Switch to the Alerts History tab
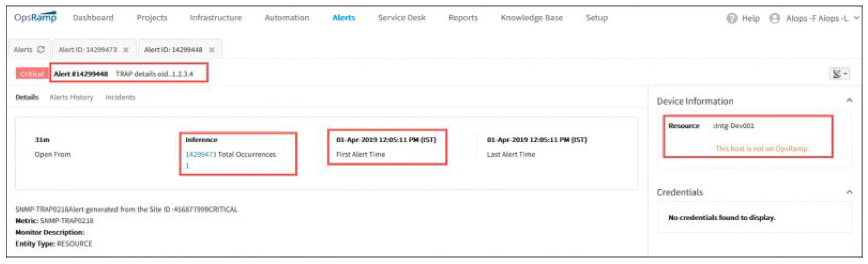 point(71,97)
